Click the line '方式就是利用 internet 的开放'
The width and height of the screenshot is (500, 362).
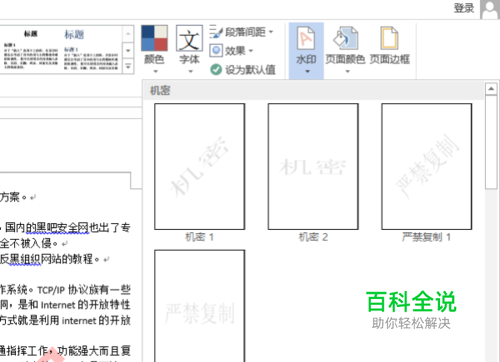point(65,320)
